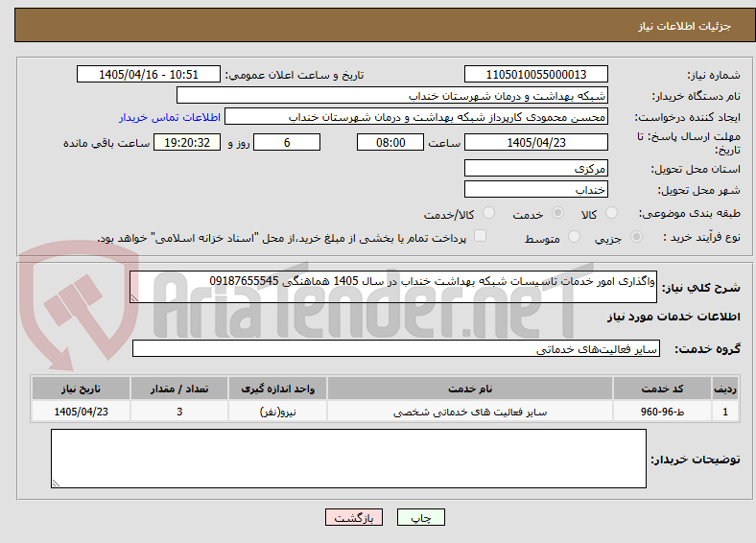Image resolution: width=756 pixels, height=543 pixels.
Task: Click quantity cell showing 3
Action: pyautogui.click(x=179, y=412)
